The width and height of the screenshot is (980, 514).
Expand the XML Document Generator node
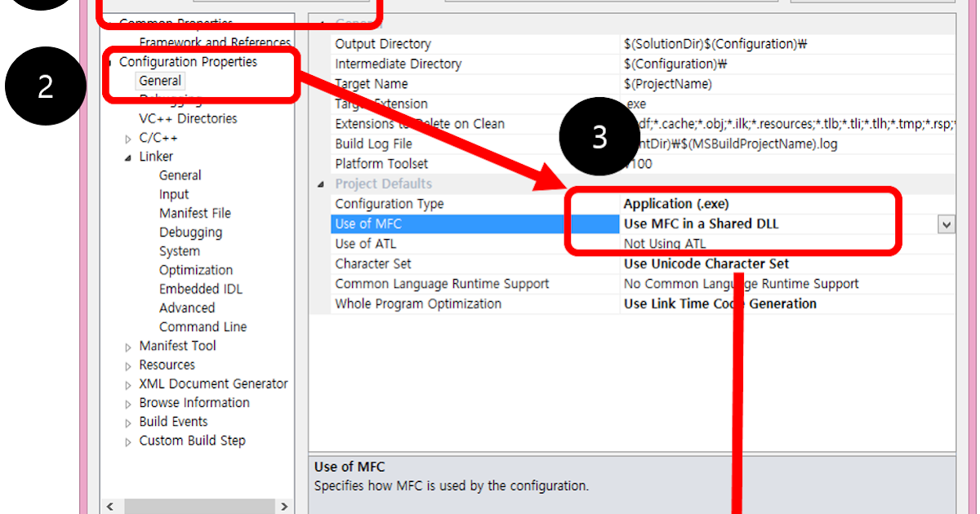[128, 384]
